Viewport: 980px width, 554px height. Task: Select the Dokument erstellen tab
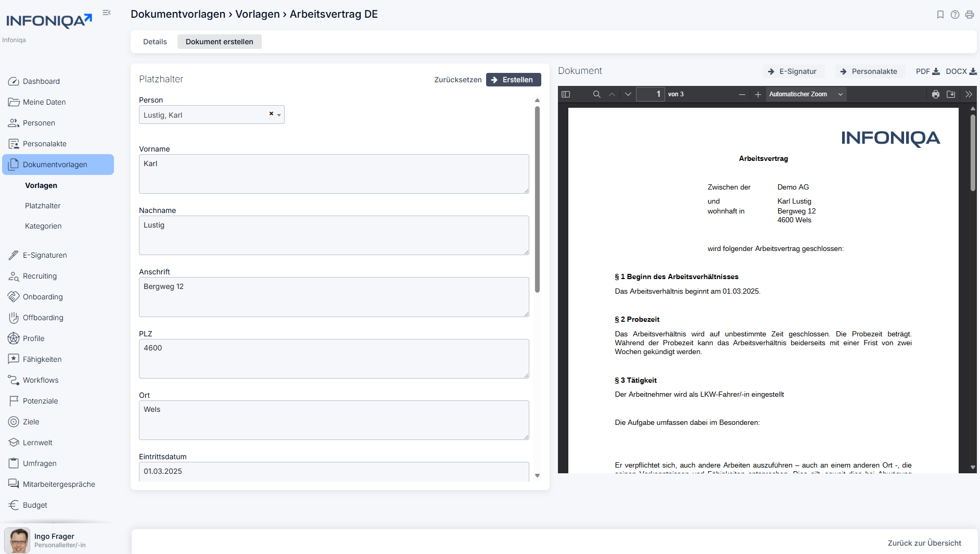coord(220,42)
